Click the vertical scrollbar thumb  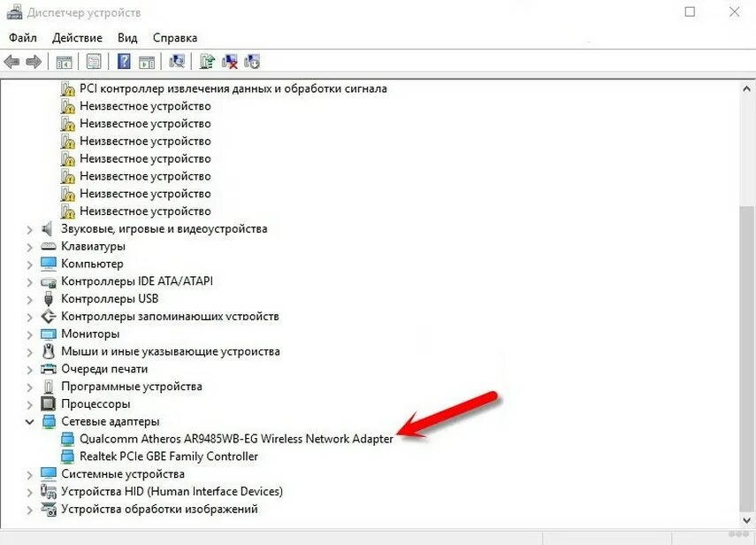(746, 359)
